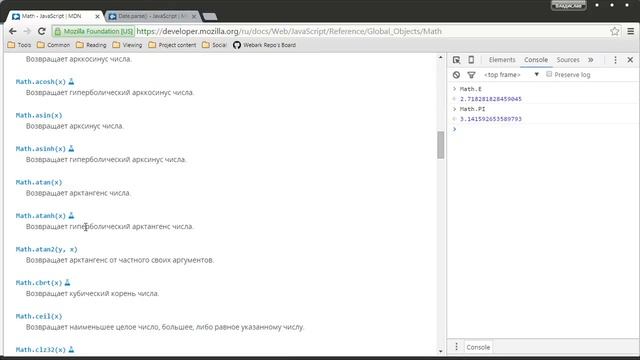This screenshot has width=640, height=360.
Task: Switch to the Elements tab
Action: coord(502,60)
